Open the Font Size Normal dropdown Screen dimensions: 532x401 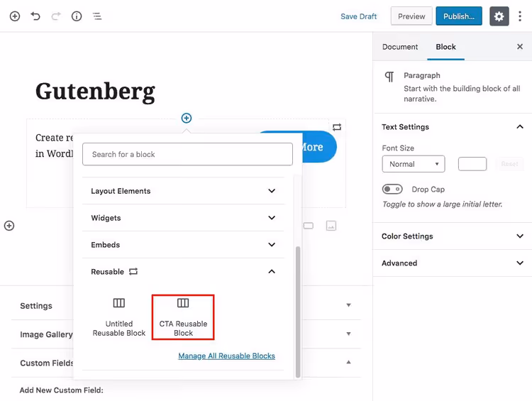[x=414, y=164]
